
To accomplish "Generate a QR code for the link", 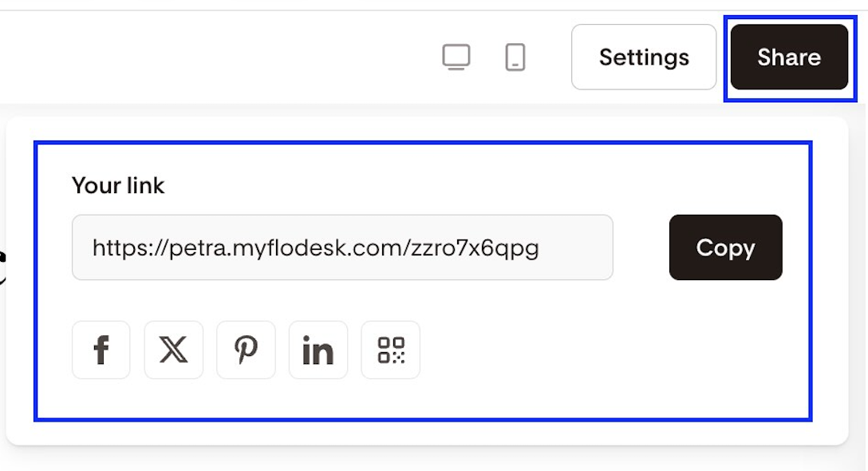I will tap(391, 350).
